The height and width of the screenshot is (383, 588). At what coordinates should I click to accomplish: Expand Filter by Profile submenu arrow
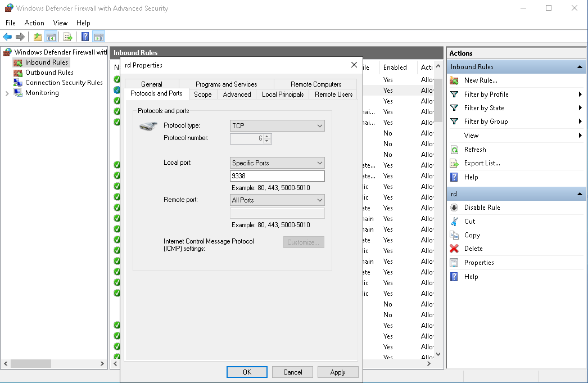pos(581,94)
